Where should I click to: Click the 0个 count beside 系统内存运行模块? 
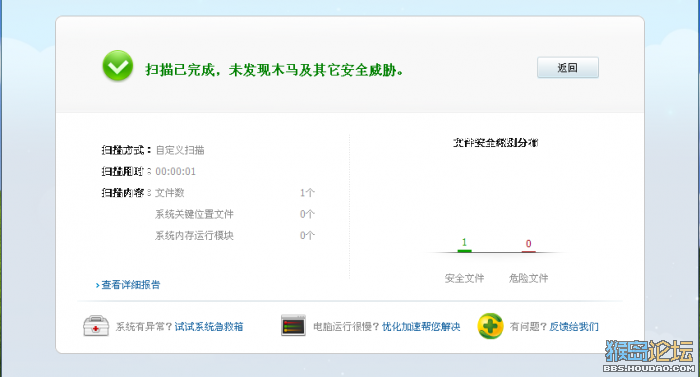[307, 236]
